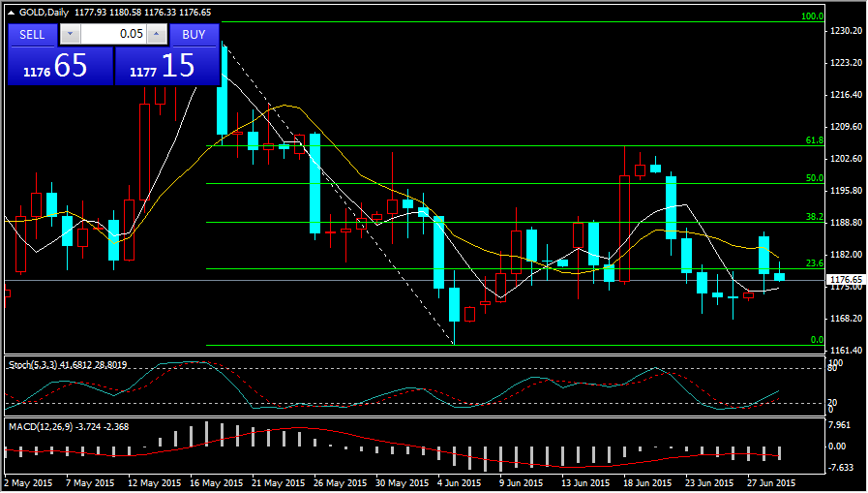Click the 1161.40 price axis label
This screenshot has width=868, height=493.
[846, 350]
